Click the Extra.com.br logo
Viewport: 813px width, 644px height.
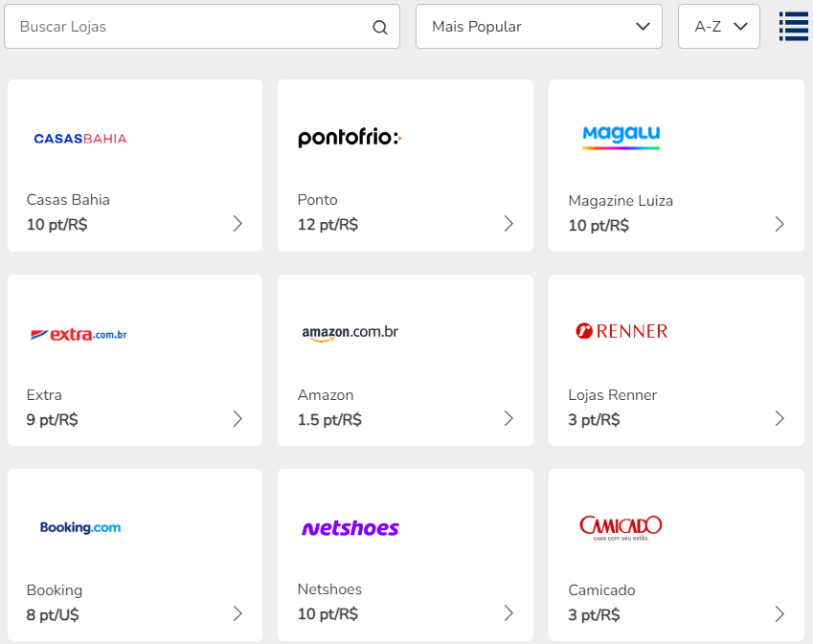coord(79,334)
